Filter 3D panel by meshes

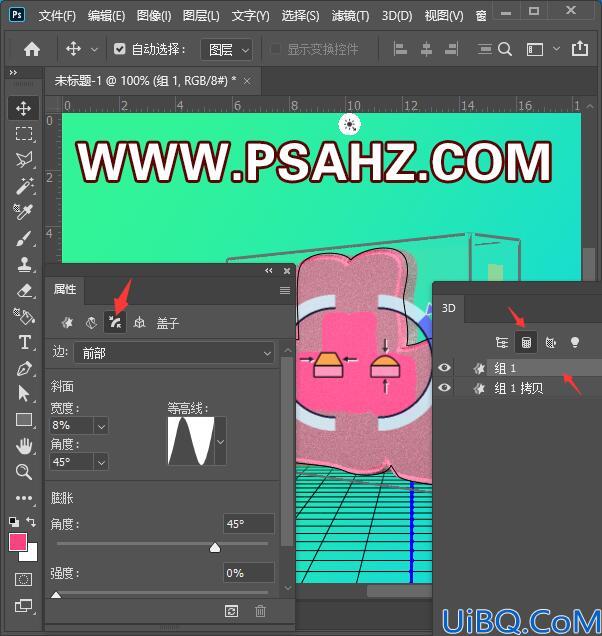(526, 343)
